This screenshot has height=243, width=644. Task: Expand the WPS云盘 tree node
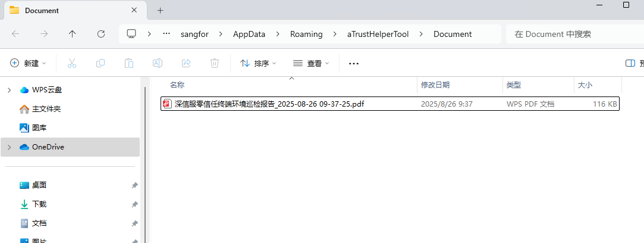[x=10, y=90]
